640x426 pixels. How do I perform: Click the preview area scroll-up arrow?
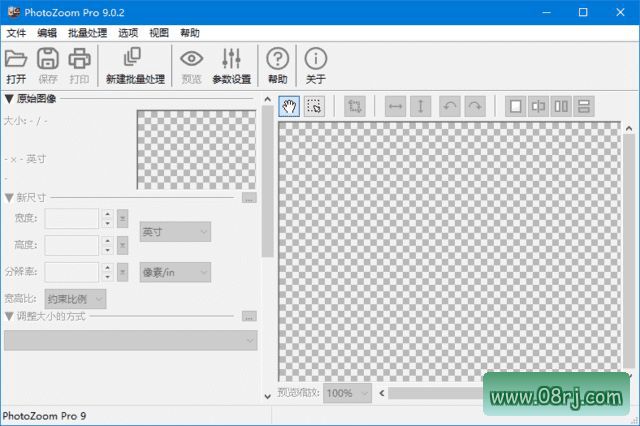pos(629,129)
